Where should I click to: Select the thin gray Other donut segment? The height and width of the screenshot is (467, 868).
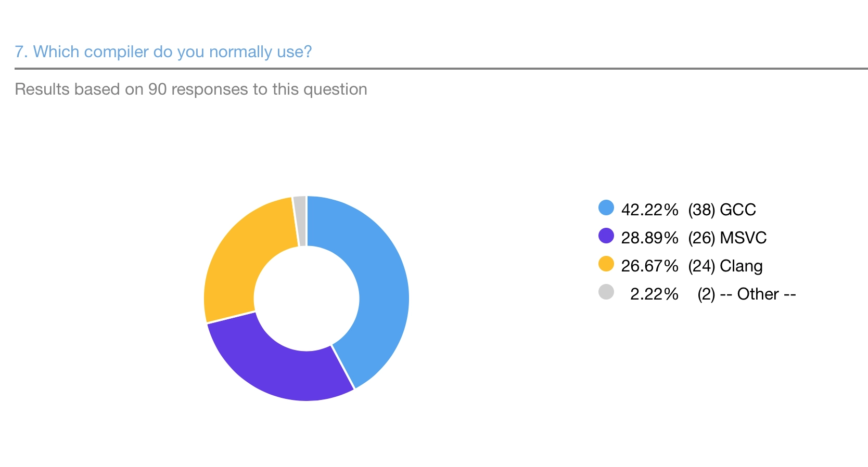300,221
